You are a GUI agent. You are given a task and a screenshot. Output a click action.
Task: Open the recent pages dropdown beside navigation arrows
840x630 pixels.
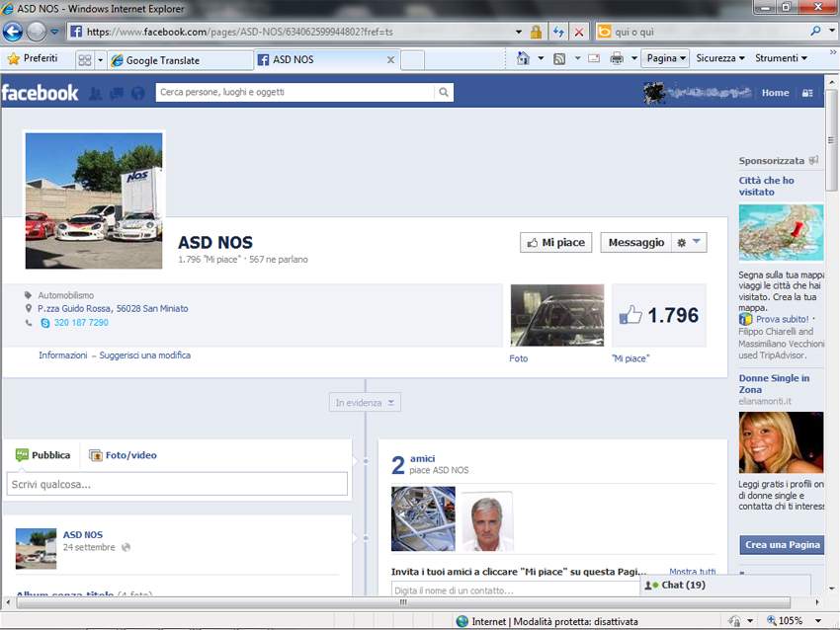coord(54,33)
